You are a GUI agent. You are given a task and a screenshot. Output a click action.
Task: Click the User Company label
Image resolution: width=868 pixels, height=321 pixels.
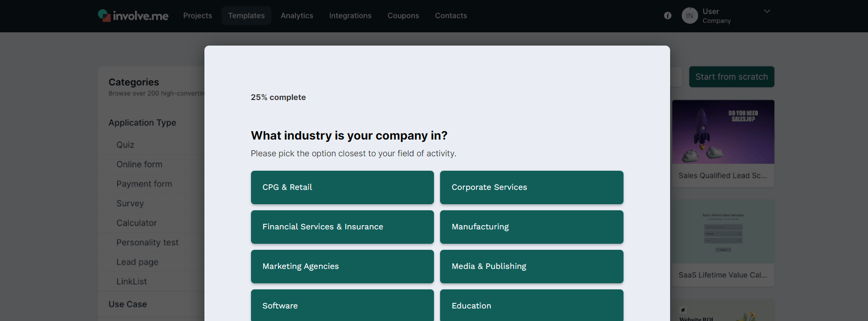coord(717,16)
